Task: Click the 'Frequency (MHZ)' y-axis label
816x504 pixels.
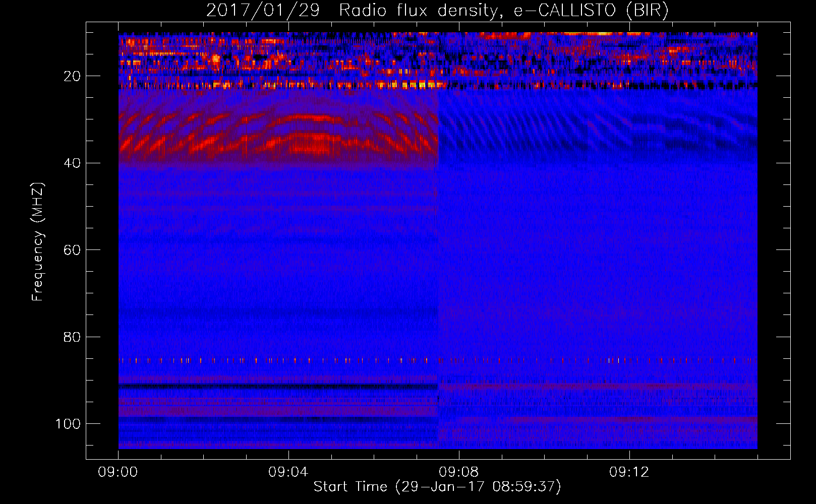Action: (x=38, y=241)
